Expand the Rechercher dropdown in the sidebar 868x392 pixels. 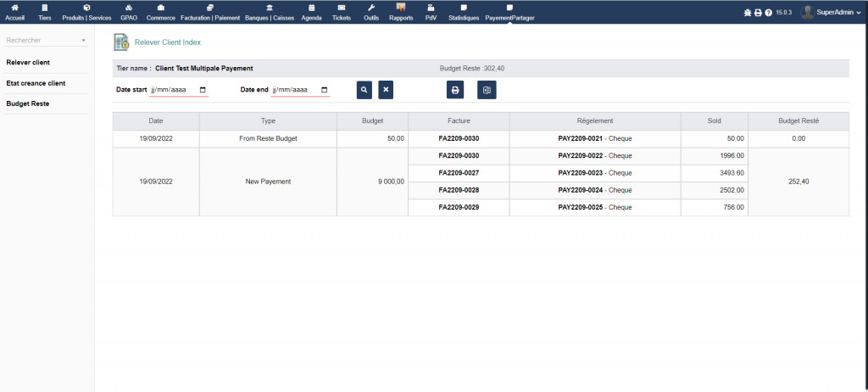[x=83, y=41]
